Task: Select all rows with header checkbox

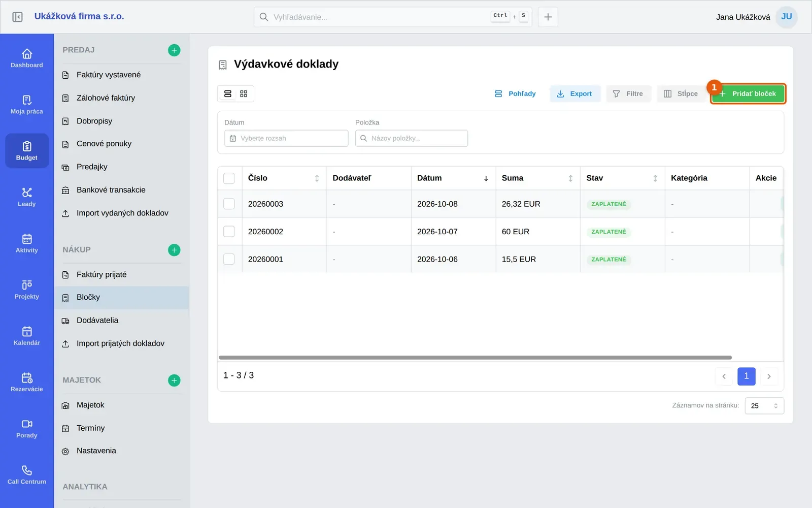Action: tap(229, 178)
